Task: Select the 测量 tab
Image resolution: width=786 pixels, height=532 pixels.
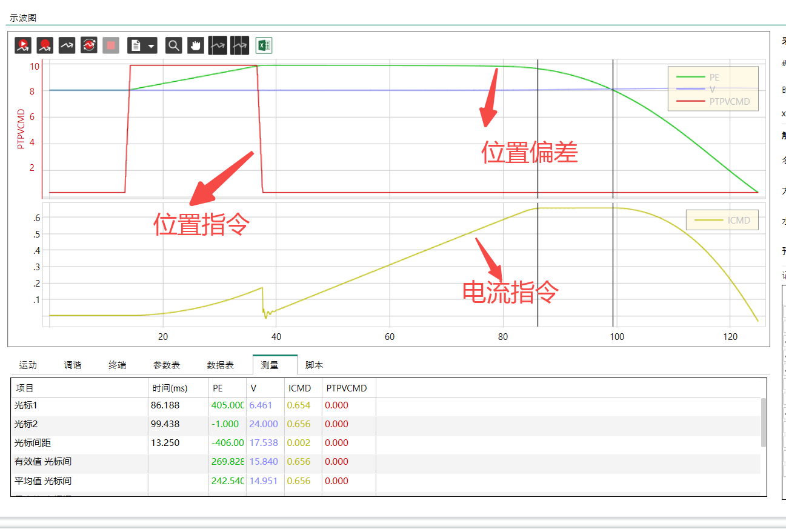Action: (275, 365)
